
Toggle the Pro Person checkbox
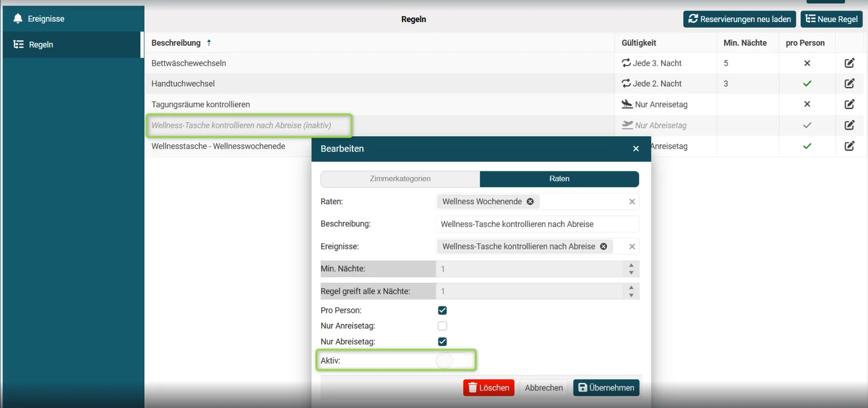click(x=443, y=310)
